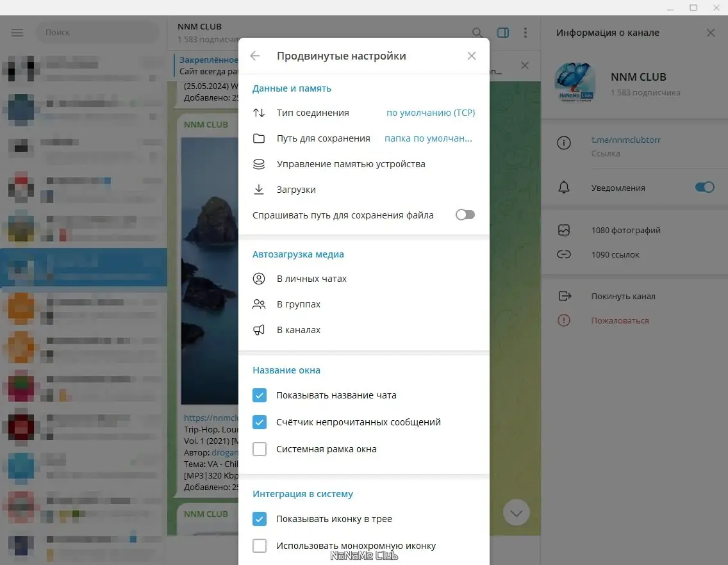
Task: Open the папка по умолчанию save path selector
Action: pos(428,138)
